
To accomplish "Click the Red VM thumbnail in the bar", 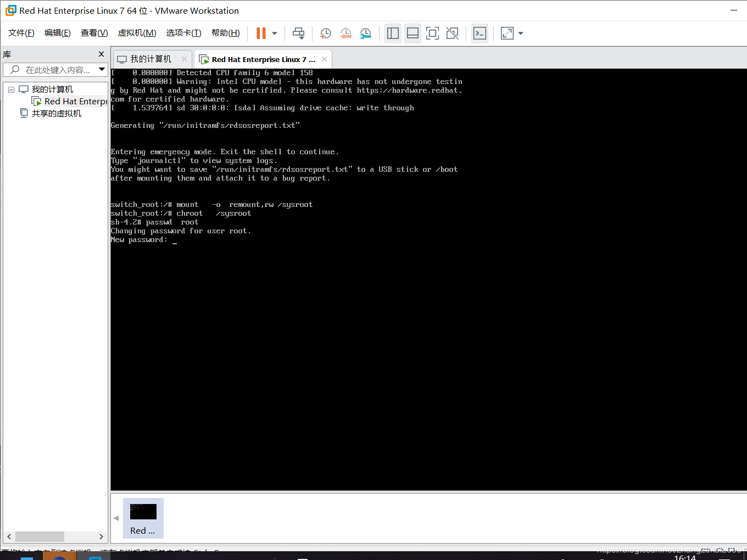I will [x=143, y=518].
